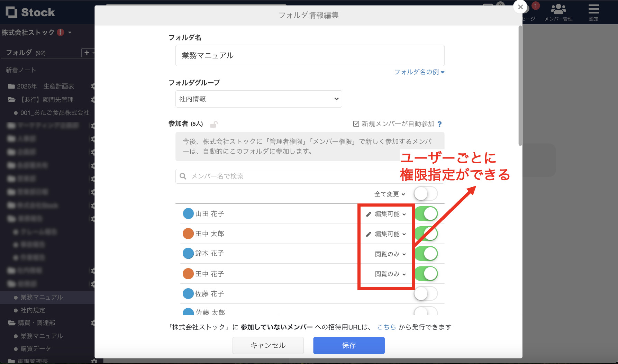Change 鈴木花子's 閲覧のみ permission dropdown
The height and width of the screenshot is (364, 618).
point(389,254)
